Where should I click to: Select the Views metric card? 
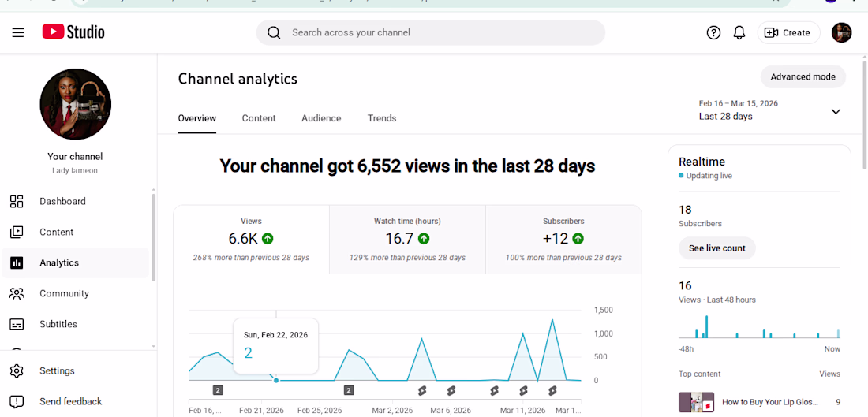(251, 240)
